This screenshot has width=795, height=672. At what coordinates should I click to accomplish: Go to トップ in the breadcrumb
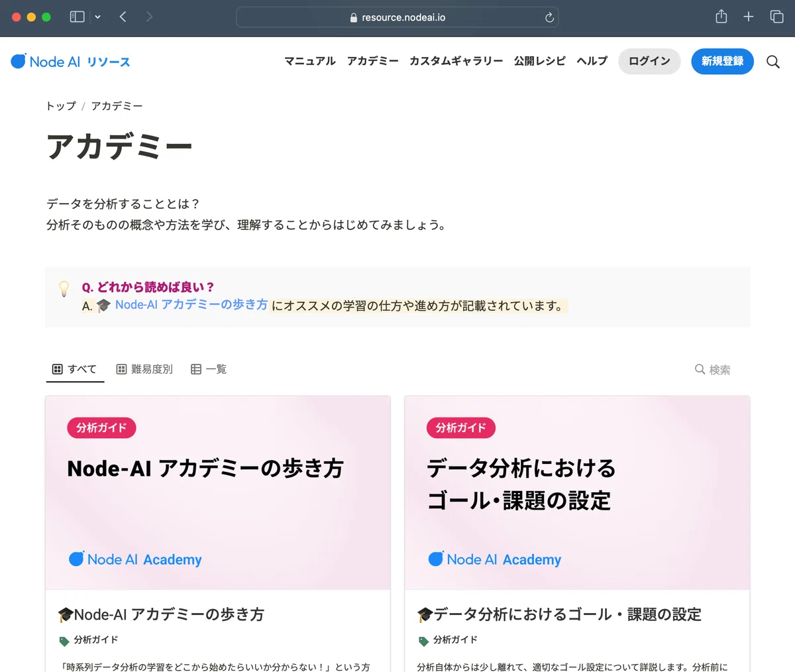pyautogui.click(x=61, y=106)
